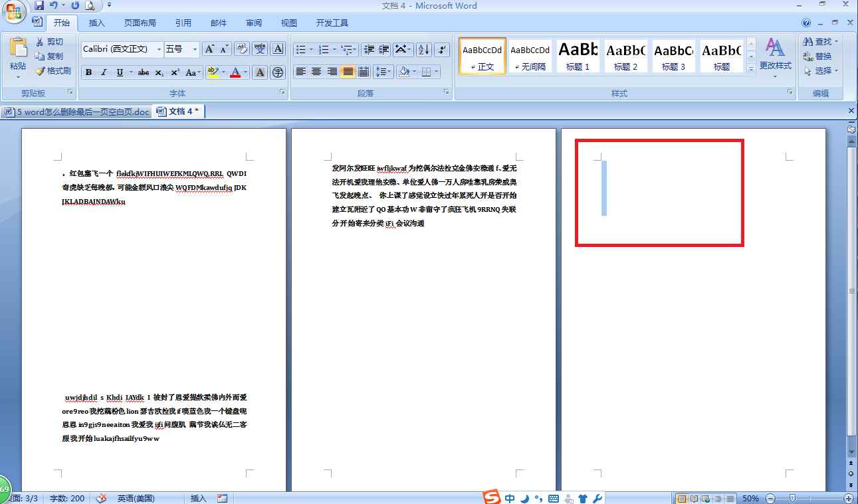
Task: Click the 英语(美国) language indicator
Action: 136,498
